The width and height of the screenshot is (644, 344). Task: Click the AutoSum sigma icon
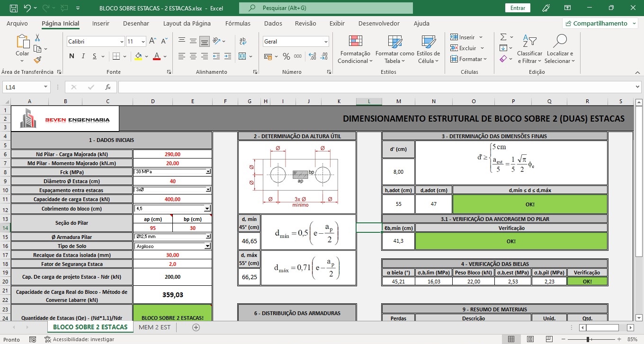coord(503,37)
